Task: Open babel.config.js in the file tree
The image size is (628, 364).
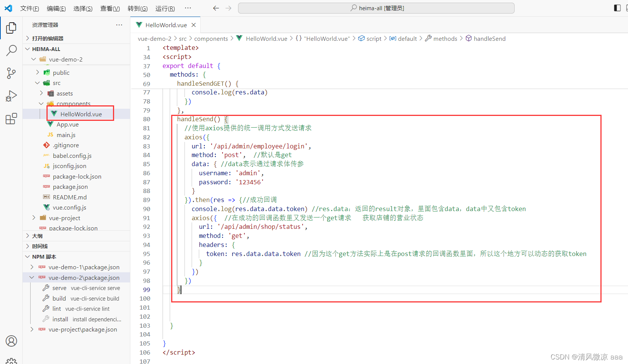Action: tap(76, 156)
